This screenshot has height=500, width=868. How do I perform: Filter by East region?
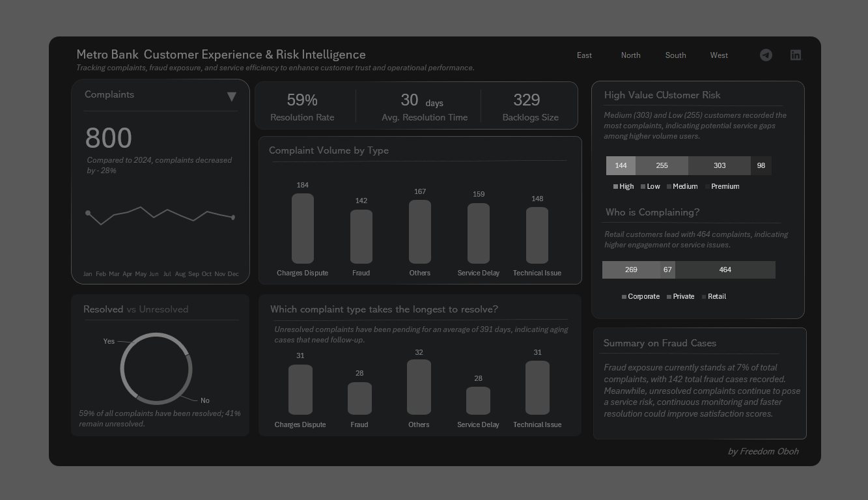[x=584, y=55]
